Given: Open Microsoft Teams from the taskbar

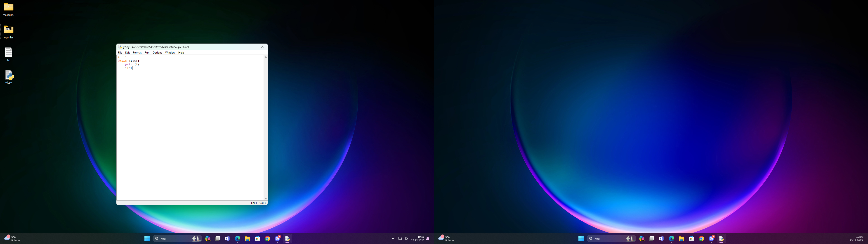Looking at the screenshot, I should pos(227,238).
